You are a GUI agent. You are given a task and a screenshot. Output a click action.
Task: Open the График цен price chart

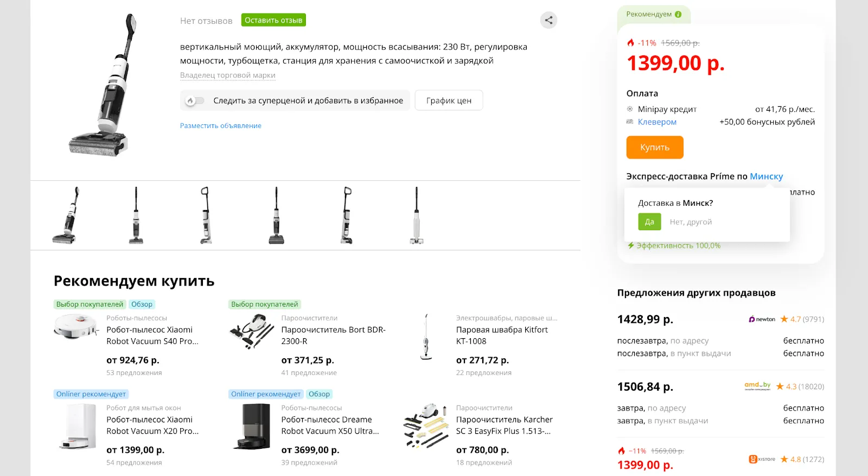[449, 100]
